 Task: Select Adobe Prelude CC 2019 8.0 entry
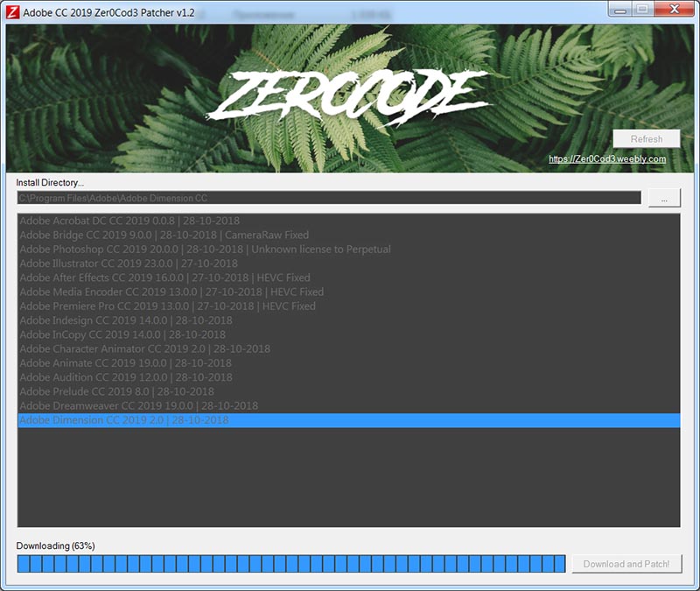pos(349,391)
